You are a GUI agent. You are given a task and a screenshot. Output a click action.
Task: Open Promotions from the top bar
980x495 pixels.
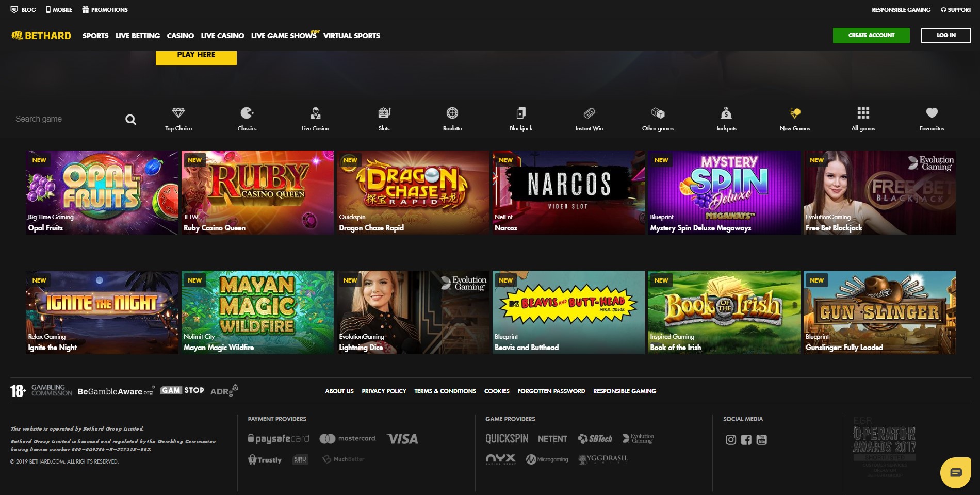(x=105, y=10)
